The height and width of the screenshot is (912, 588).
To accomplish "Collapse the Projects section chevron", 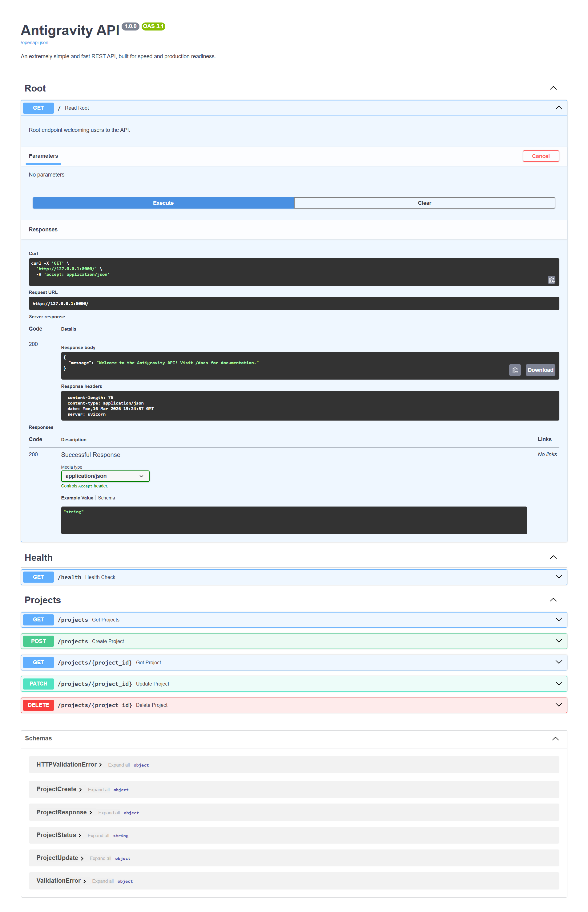I will click(553, 600).
